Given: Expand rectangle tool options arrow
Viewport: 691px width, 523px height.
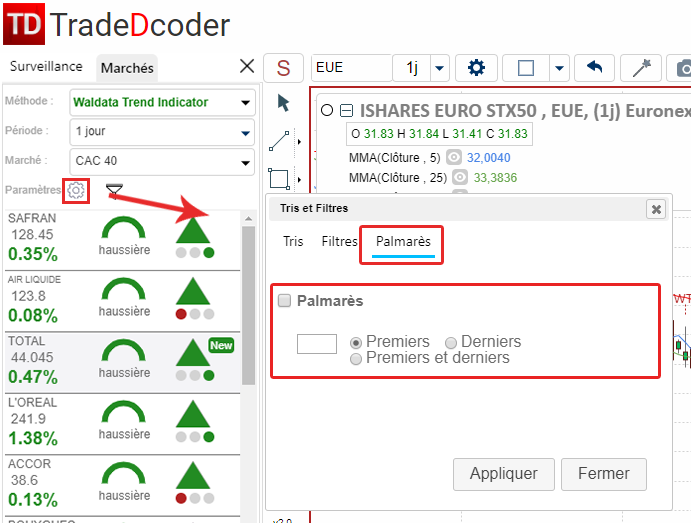Looking at the screenshot, I should pyautogui.click(x=299, y=179).
